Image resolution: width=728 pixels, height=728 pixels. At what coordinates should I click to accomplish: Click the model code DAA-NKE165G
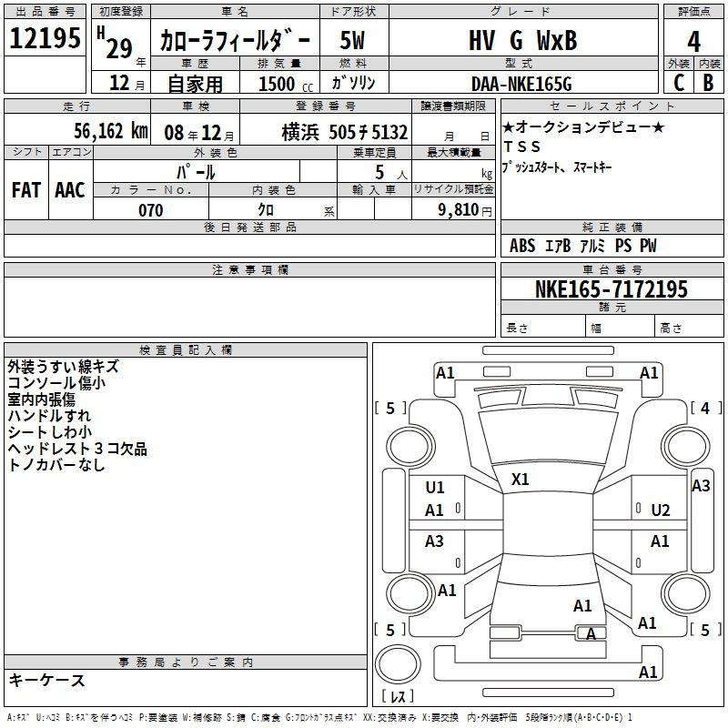click(521, 84)
